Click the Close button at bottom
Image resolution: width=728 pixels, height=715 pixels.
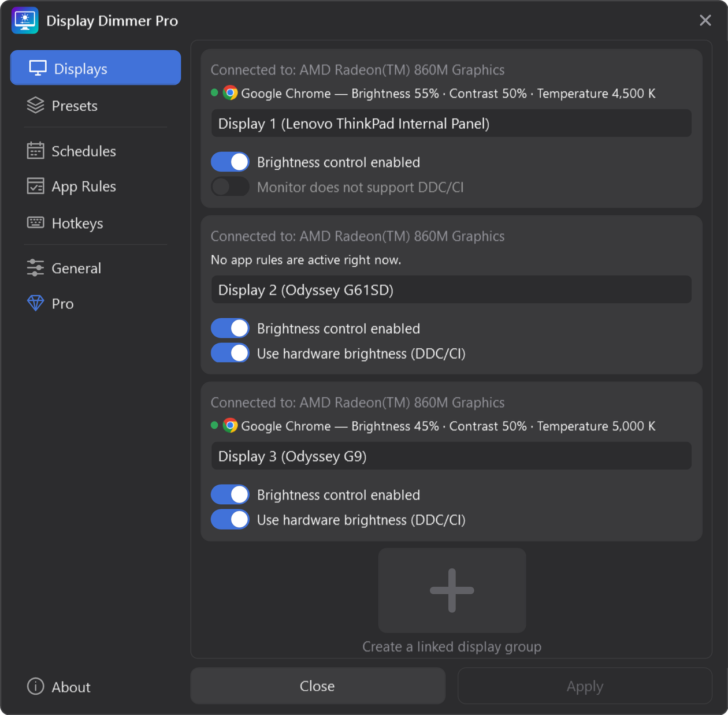pyautogui.click(x=318, y=686)
